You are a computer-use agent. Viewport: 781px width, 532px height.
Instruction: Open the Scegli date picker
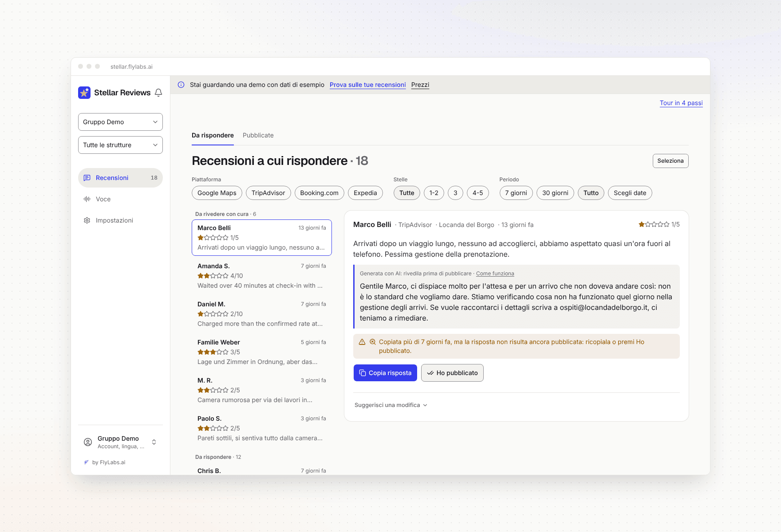[630, 193]
